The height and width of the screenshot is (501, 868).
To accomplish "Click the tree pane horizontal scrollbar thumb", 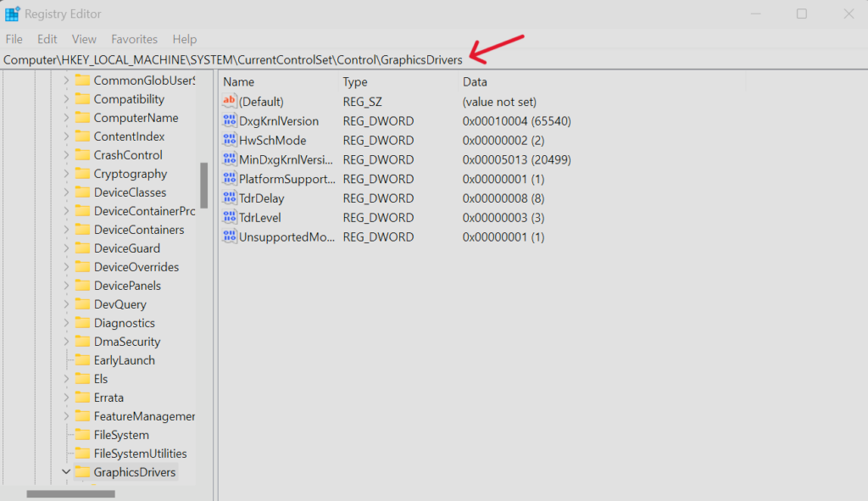I will click(71, 494).
